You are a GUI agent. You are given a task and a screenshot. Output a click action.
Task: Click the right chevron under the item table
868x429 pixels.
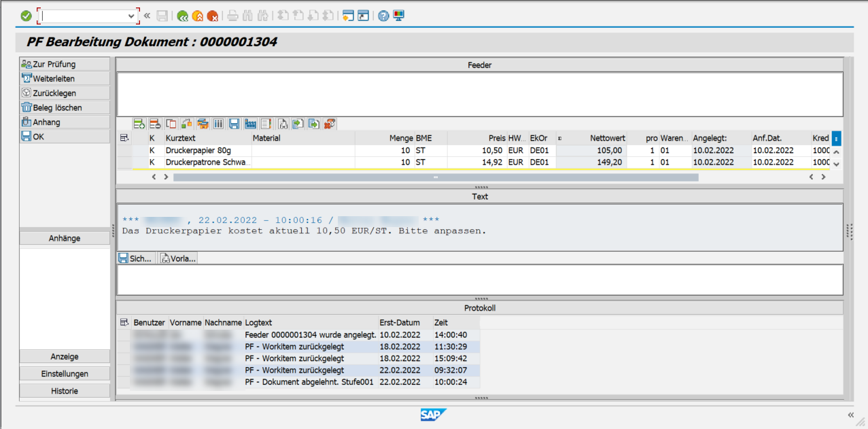(165, 176)
